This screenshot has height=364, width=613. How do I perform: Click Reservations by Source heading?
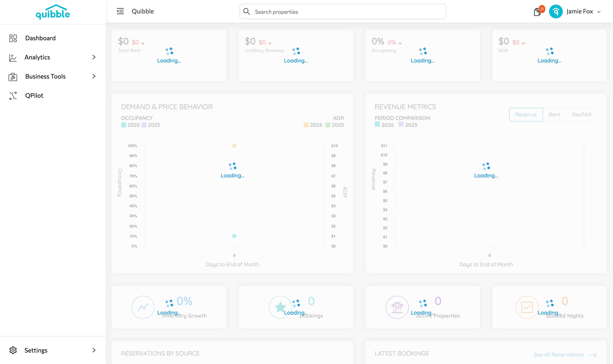pyautogui.click(x=160, y=353)
